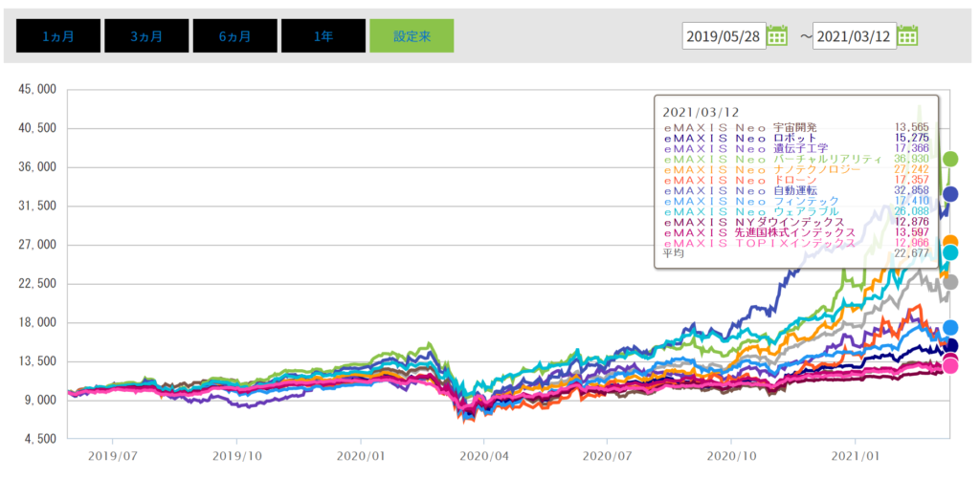Image resolution: width=980 pixels, height=479 pixels.
Task: Click the 13,500 y-axis label
Action: click(x=35, y=361)
